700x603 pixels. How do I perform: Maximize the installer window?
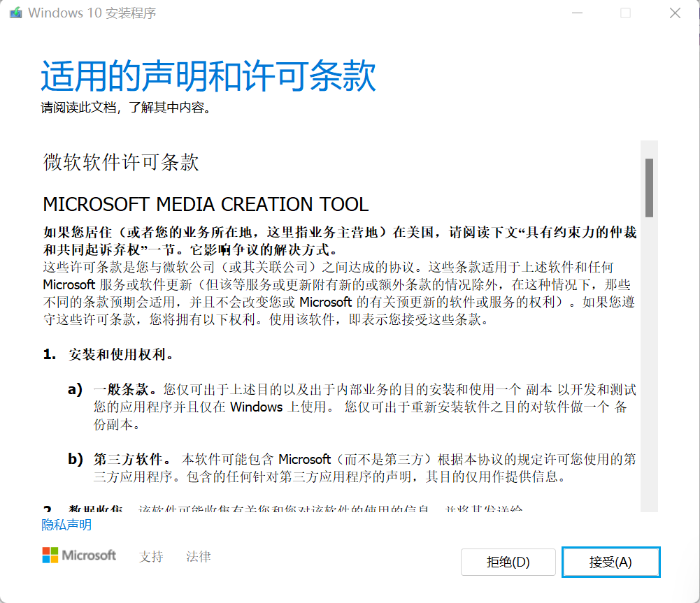[625, 13]
